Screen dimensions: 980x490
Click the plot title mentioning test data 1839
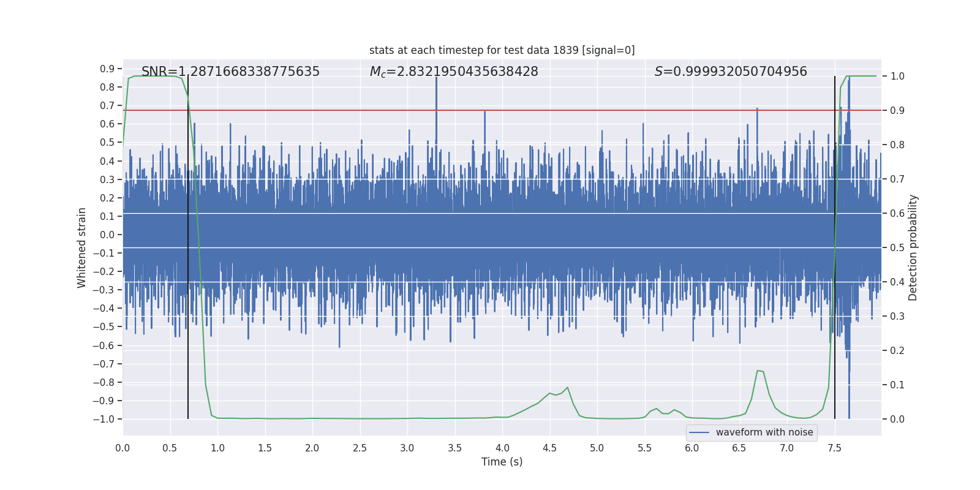point(502,50)
